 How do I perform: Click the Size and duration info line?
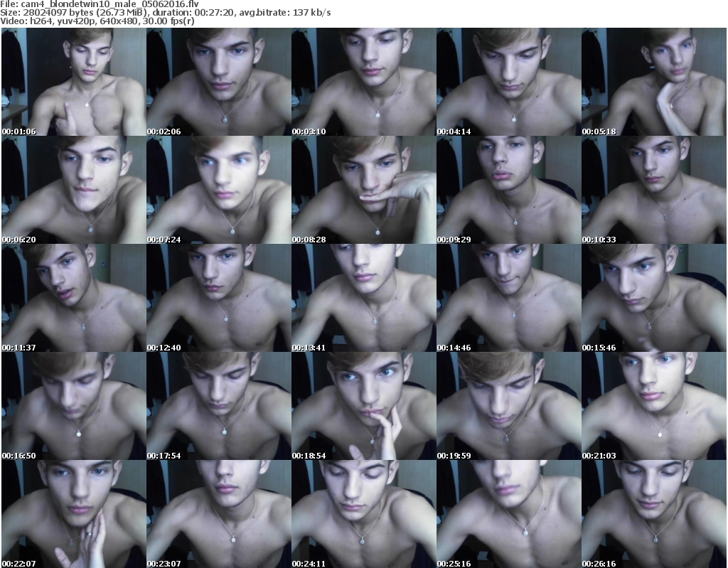point(166,13)
